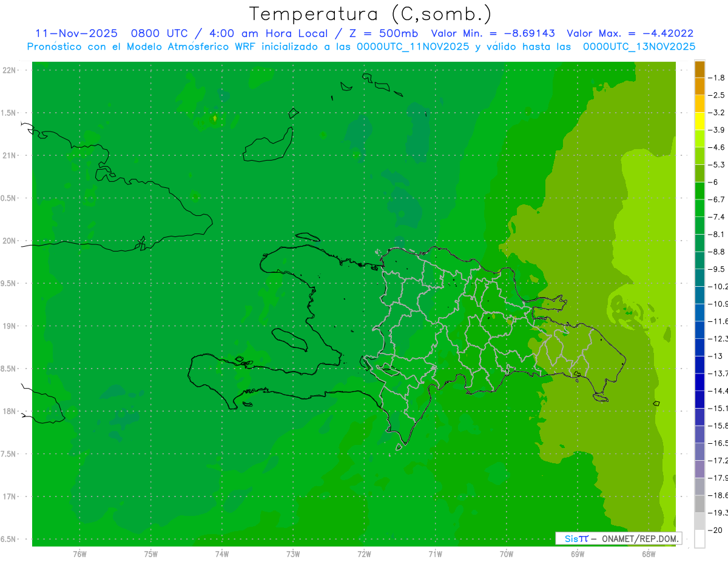Click the '70W' longitude label

[507, 554]
